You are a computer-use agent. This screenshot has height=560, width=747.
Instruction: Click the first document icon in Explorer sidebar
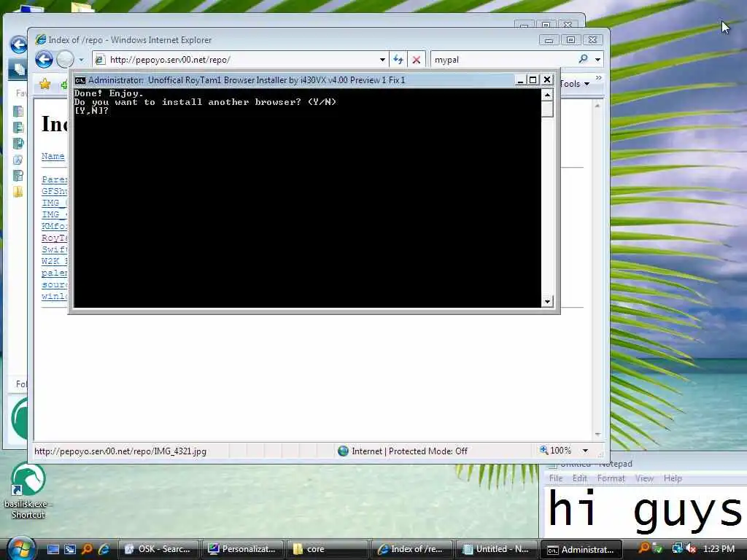coord(18,112)
